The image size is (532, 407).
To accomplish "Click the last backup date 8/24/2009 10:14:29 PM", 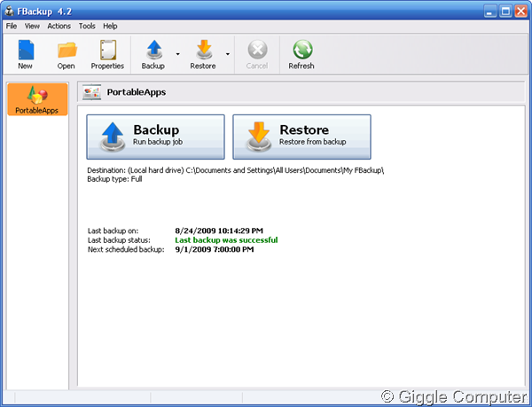I will coord(219,231).
